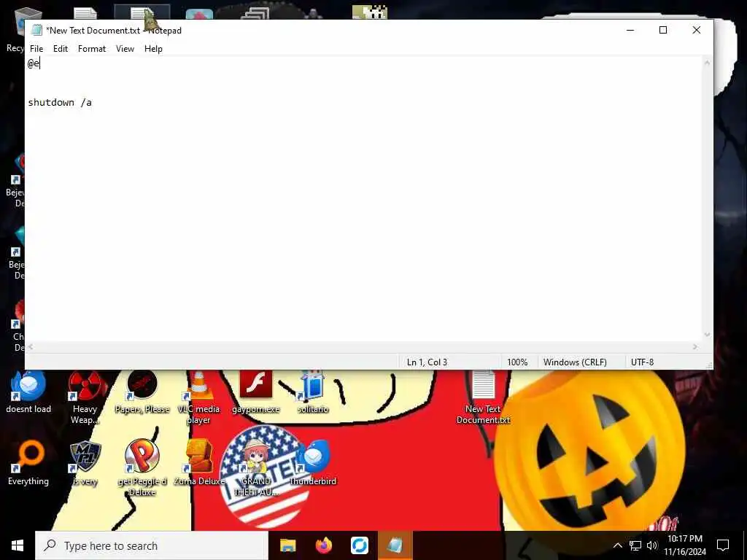
Task: Select the Everything search desktop icon
Action: click(28, 463)
